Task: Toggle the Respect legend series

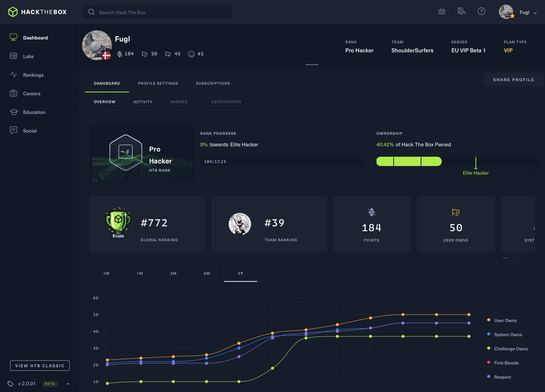Action: pos(499,377)
